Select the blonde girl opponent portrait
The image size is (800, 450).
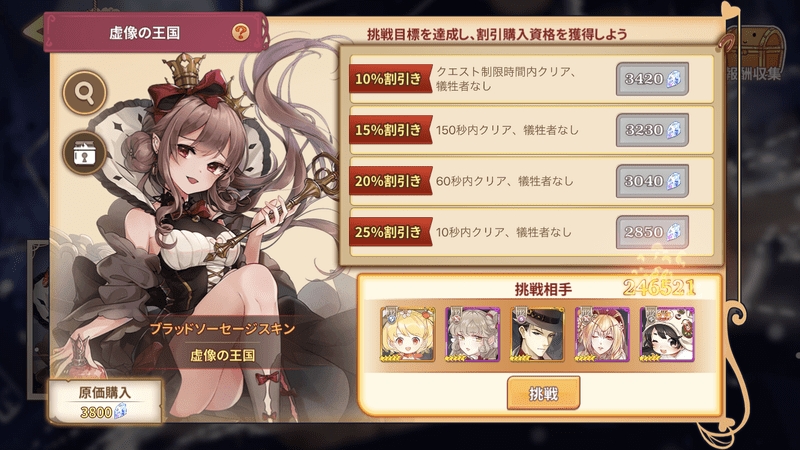click(x=408, y=335)
